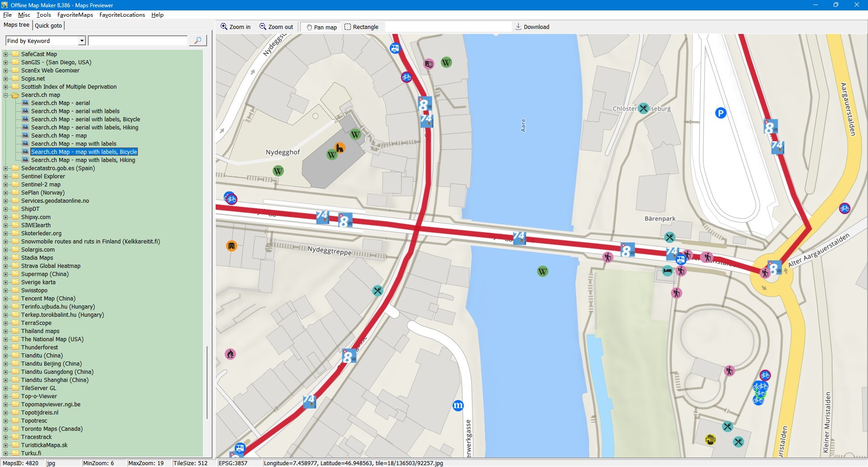This screenshot has height=467, width=868.
Task: Click the hotel bed marker near roundabout
Action: [667, 271]
